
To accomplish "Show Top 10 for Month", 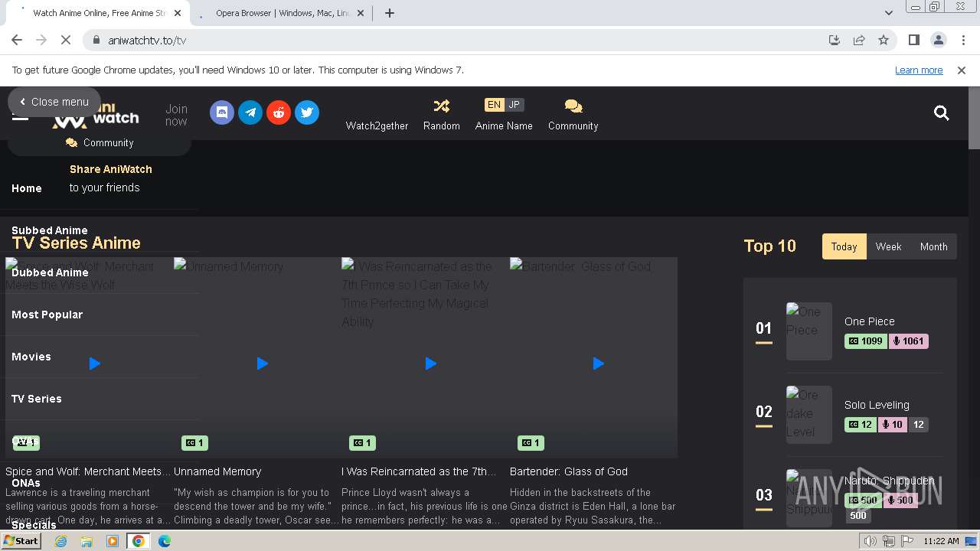I will click(933, 246).
